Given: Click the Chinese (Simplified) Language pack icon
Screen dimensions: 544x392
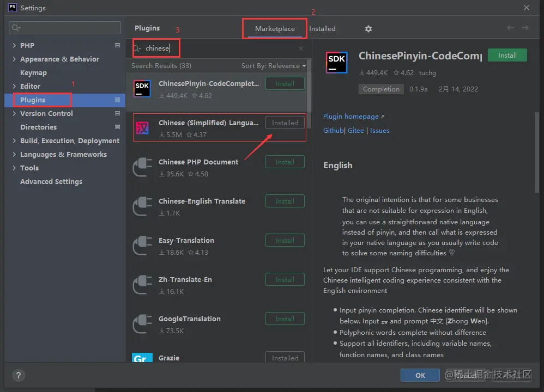Looking at the screenshot, I should (x=142, y=128).
